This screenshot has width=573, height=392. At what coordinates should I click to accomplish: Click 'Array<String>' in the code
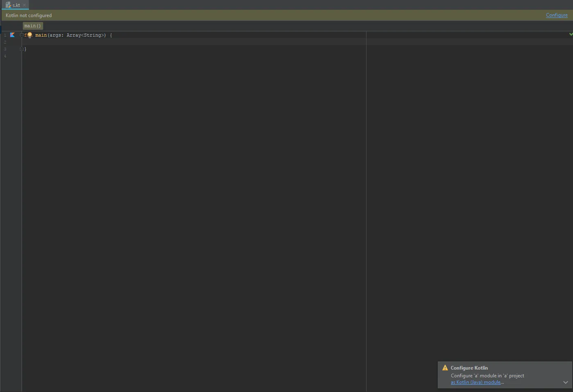click(x=86, y=35)
